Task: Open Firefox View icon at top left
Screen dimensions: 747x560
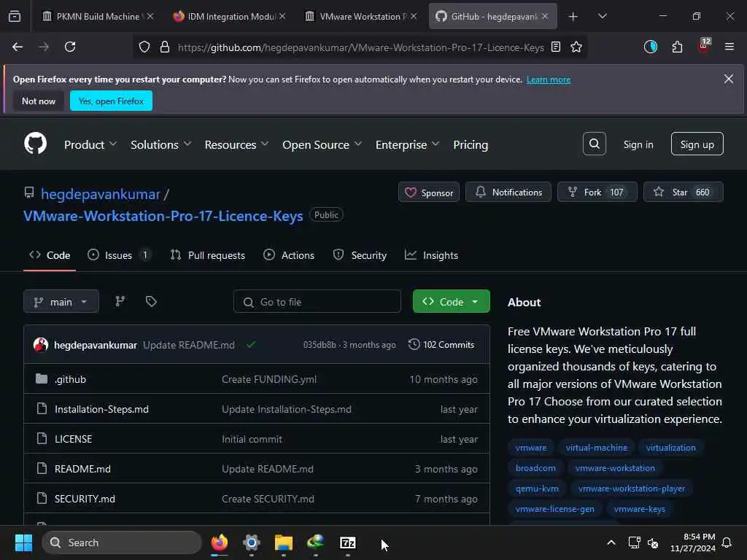Action: (15, 16)
